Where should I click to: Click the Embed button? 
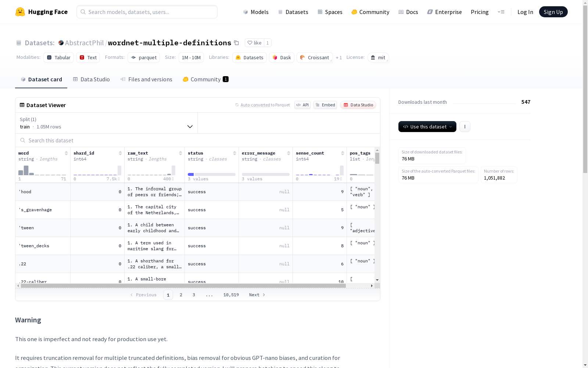[325, 105]
